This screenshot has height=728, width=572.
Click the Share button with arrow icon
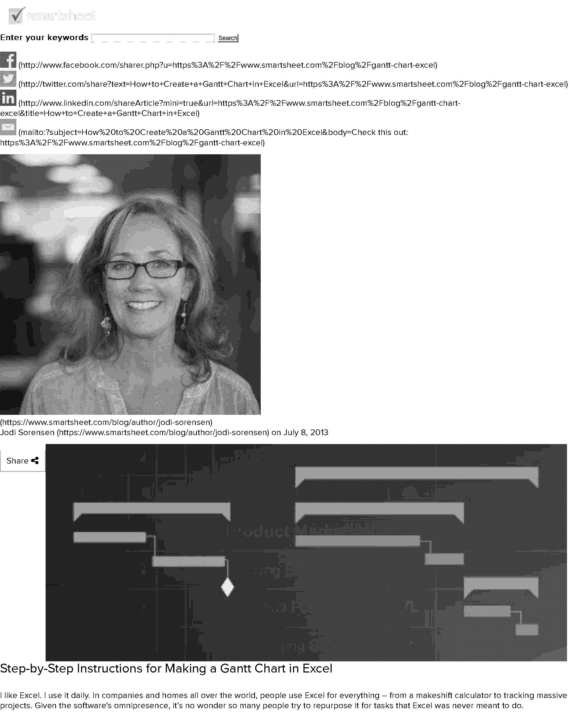pos(22,460)
